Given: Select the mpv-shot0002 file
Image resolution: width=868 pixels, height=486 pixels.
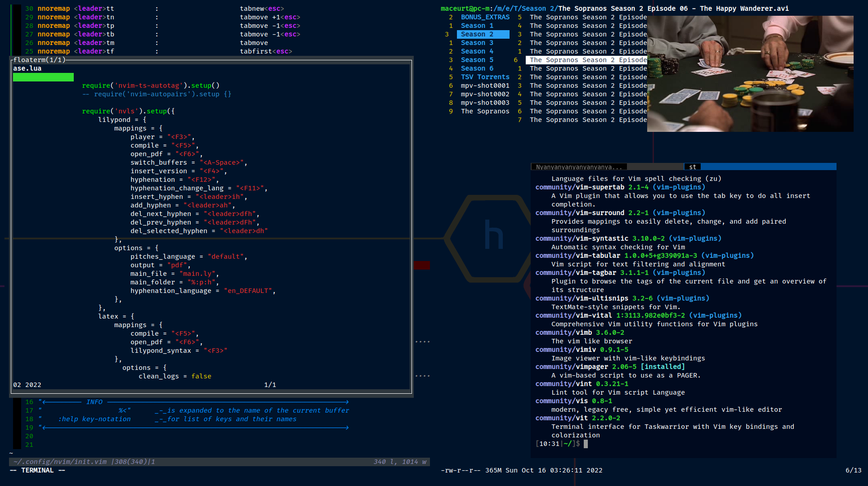Looking at the screenshot, I should 485,94.
